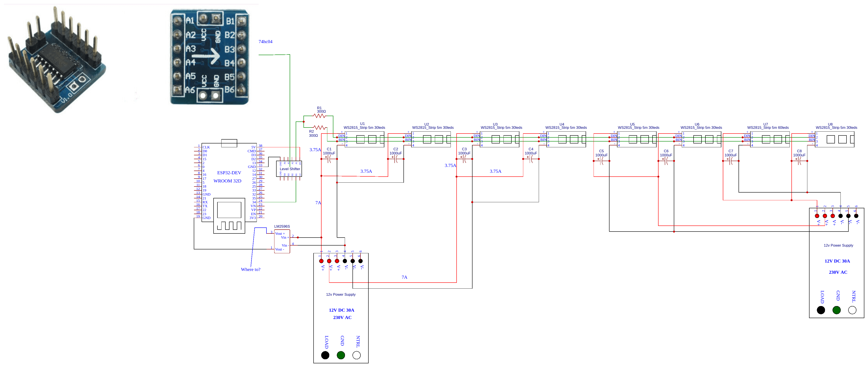The height and width of the screenshot is (367, 868).
Task: Select the 230V AC label on right supply
Action: (838, 272)
